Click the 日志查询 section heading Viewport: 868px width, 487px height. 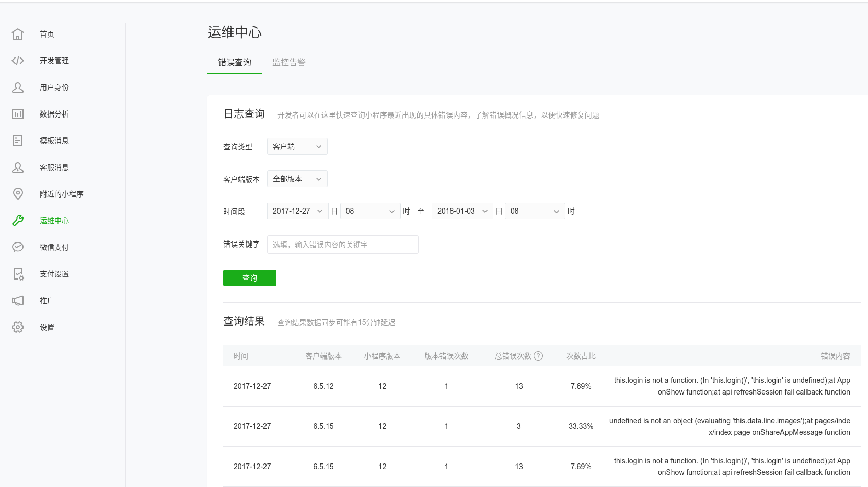(244, 114)
